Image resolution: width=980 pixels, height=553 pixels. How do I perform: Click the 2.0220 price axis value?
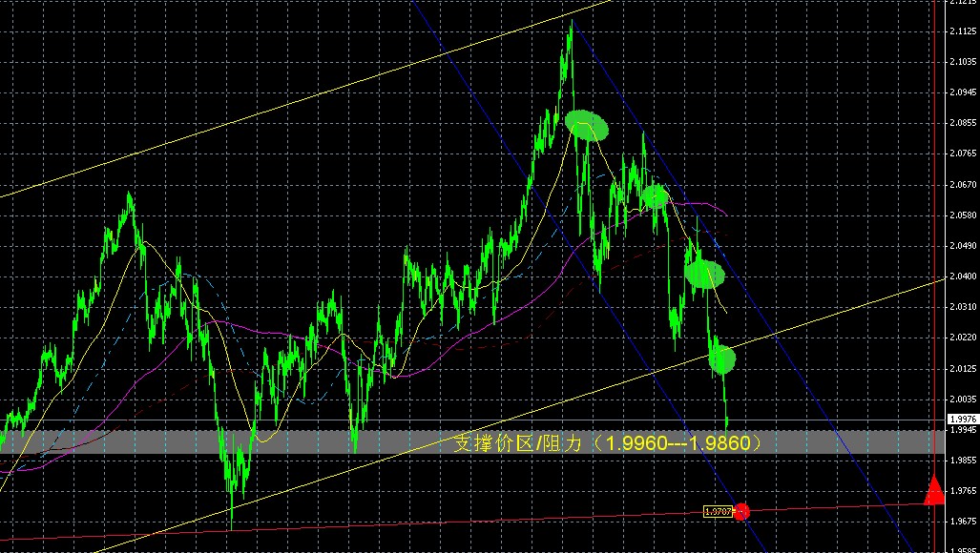pos(963,338)
